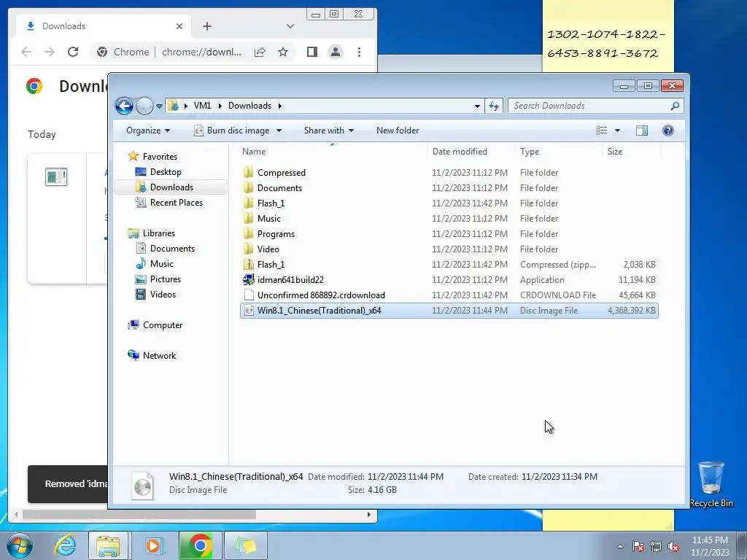Screen dimensions: 747x560
Task: Open Sticky Notes on taskbar
Action: pyautogui.click(x=246, y=545)
